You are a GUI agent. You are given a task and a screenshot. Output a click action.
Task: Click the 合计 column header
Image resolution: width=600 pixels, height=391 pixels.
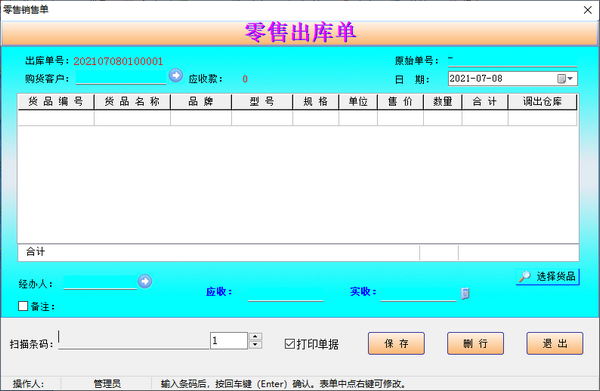point(485,102)
